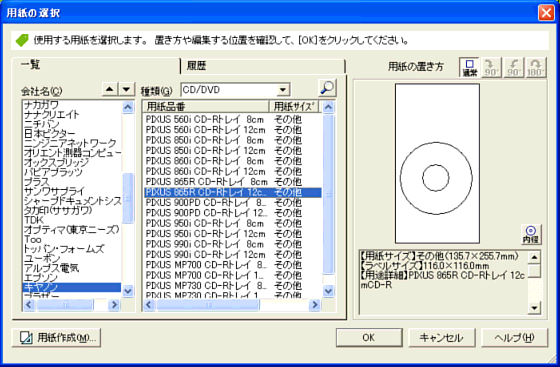Select PIXUS 560i CD-Rトレイ 12cm
The image size is (560, 367).
pyautogui.click(x=233, y=130)
